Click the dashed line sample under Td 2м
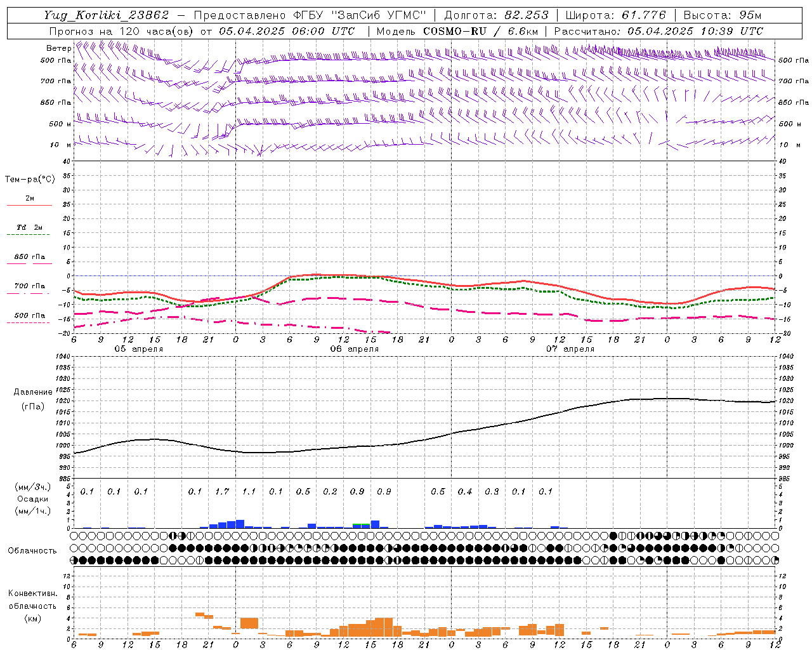812x650 pixels. click(29, 235)
